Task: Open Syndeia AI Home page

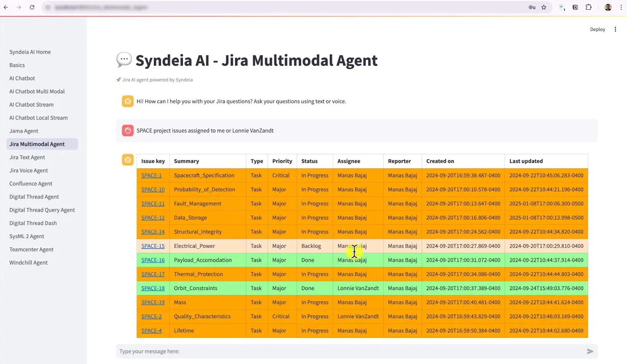Action: [x=30, y=52]
